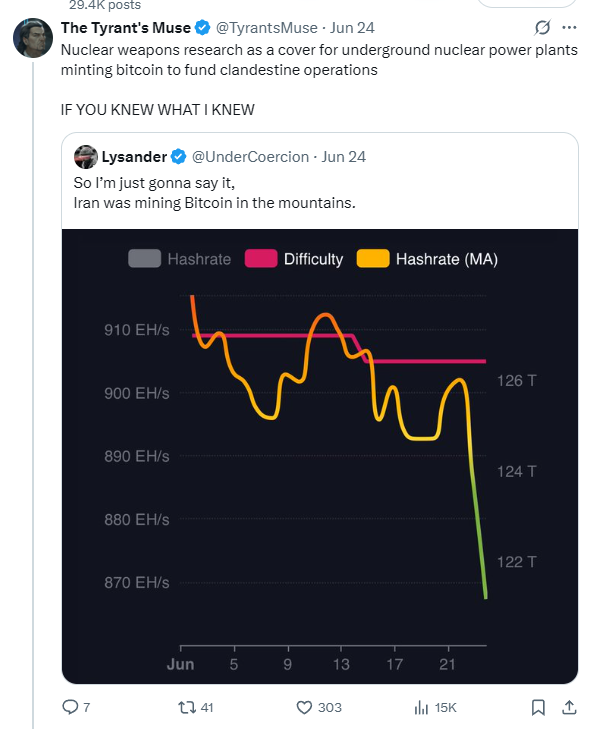Toggle the gray Hashrate legend swatch
Screen dimensions: 595x729
coord(145,258)
